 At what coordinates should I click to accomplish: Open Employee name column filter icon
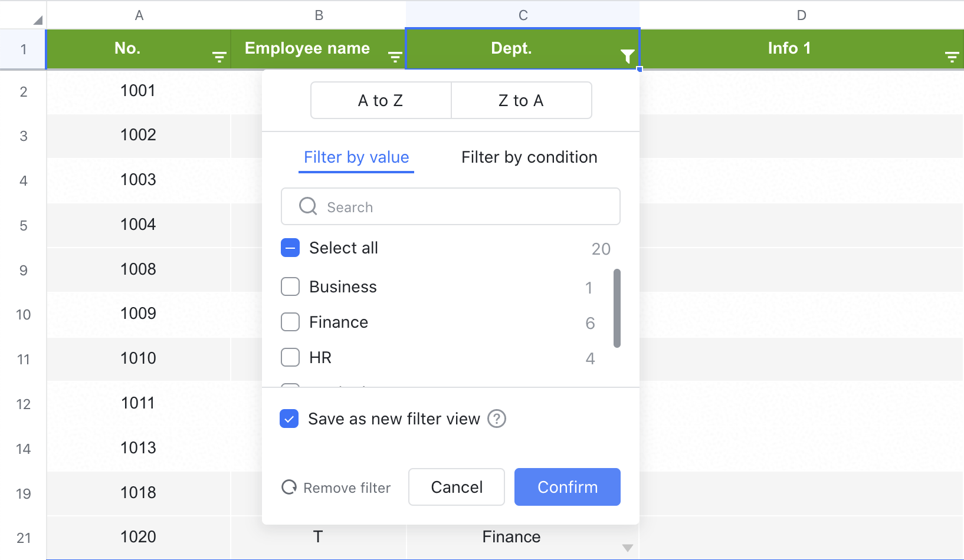pos(395,57)
